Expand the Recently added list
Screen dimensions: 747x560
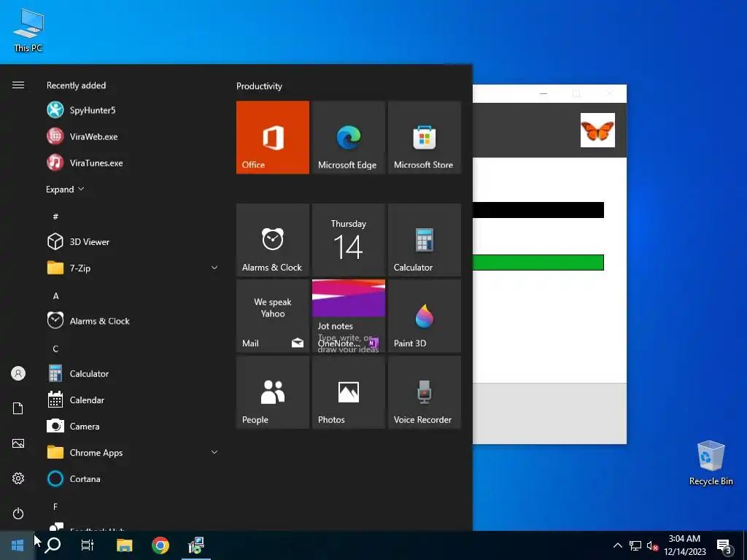(x=65, y=189)
